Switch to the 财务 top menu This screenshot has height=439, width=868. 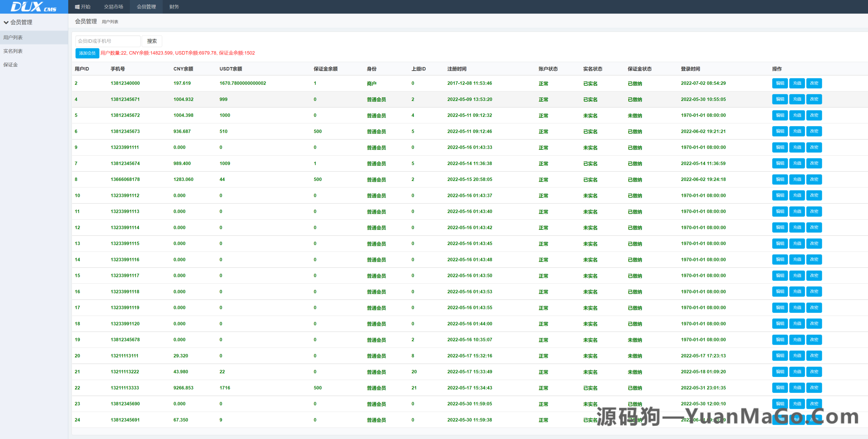pyautogui.click(x=174, y=7)
